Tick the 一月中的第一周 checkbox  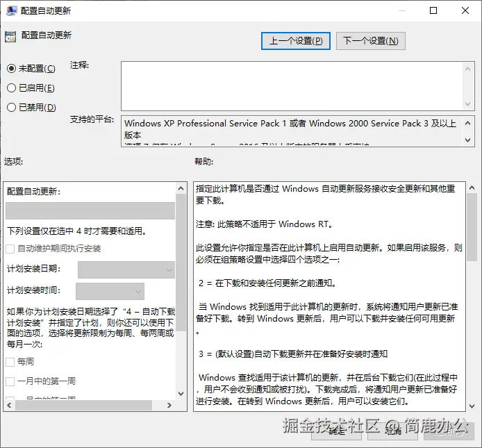[10, 381]
